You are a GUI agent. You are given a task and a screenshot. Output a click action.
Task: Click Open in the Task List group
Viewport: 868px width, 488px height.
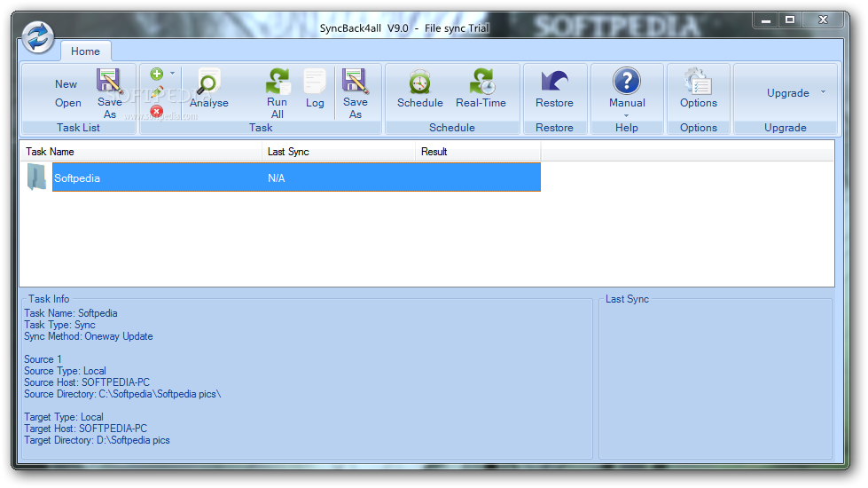[67, 102]
